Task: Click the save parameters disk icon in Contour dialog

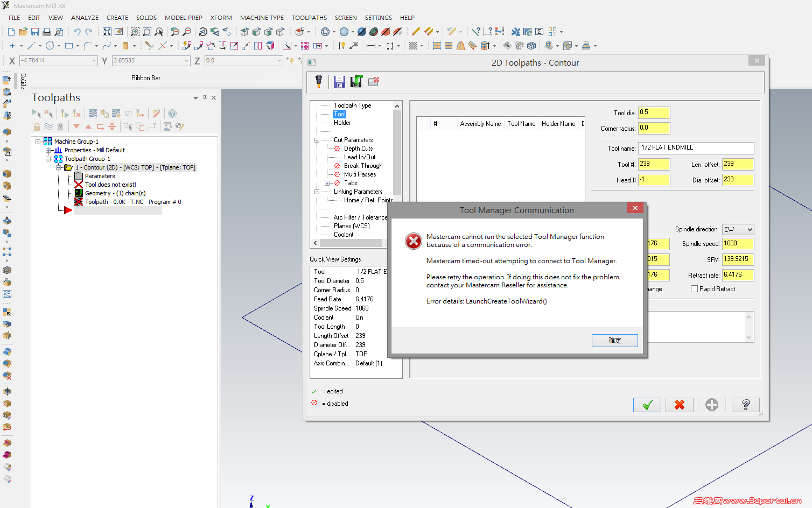Action: coord(339,82)
